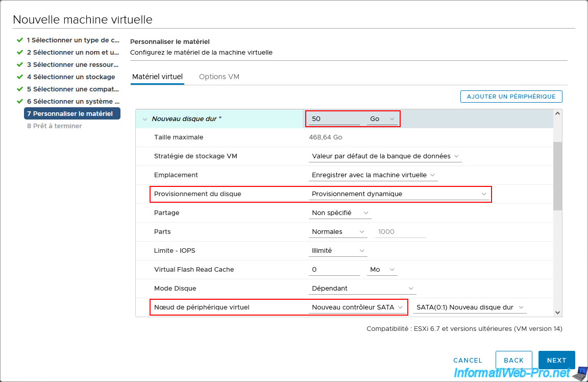588x382 pixels.
Task: Collapse the Nouveau disque dur section chevron
Action: click(144, 119)
